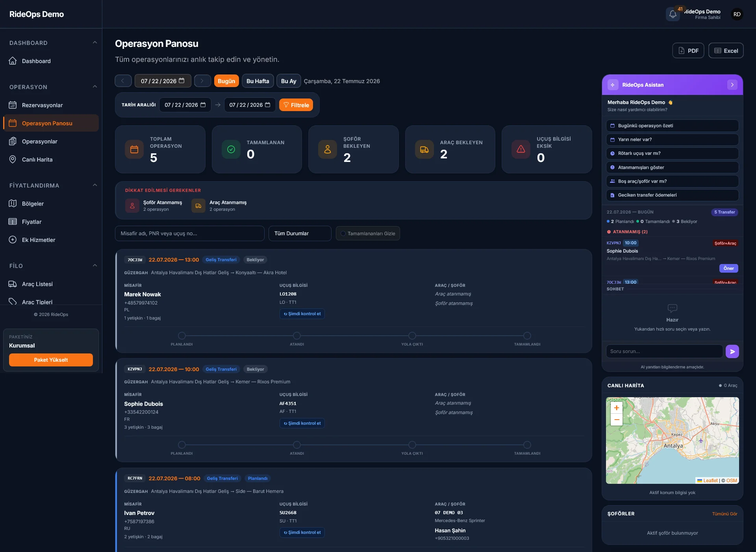Open the RD user avatar
The height and width of the screenshot is (552, 756).
click(x=737, y=14)
